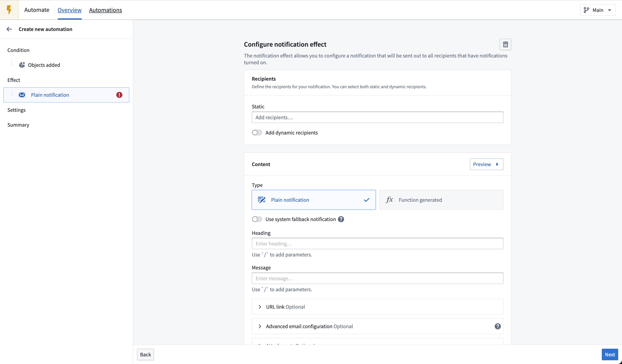Click the Automate lightning bolt logo
Viewport: 622px width, 364px height.
point(9,10)
